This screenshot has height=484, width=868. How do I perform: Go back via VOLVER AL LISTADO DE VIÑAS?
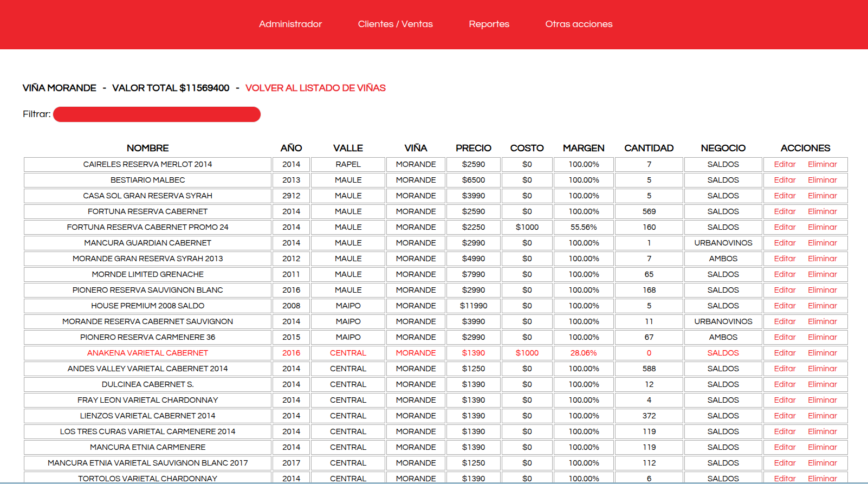[x=315, y=88]
